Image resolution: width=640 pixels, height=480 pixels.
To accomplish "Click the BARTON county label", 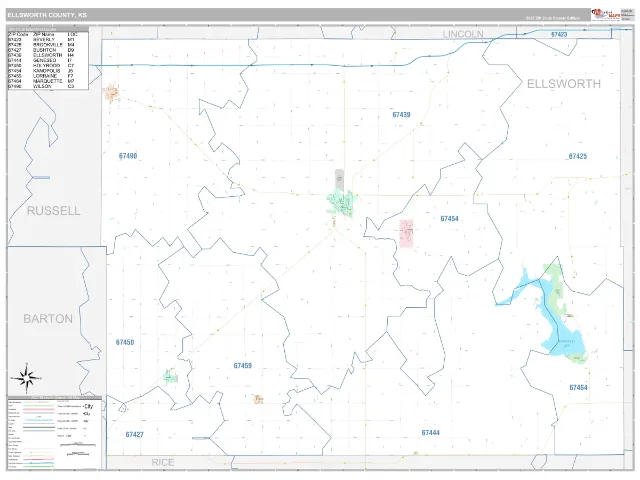I will tap(48, 319).
